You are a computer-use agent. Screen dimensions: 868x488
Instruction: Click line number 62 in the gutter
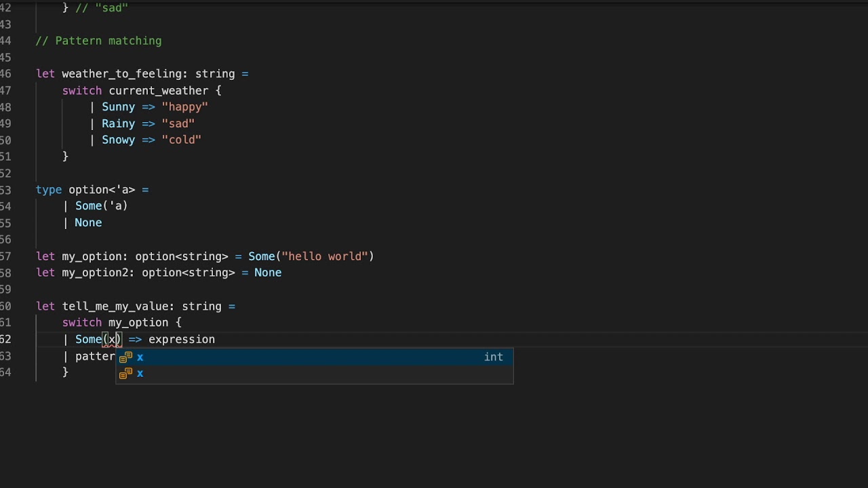5,340
